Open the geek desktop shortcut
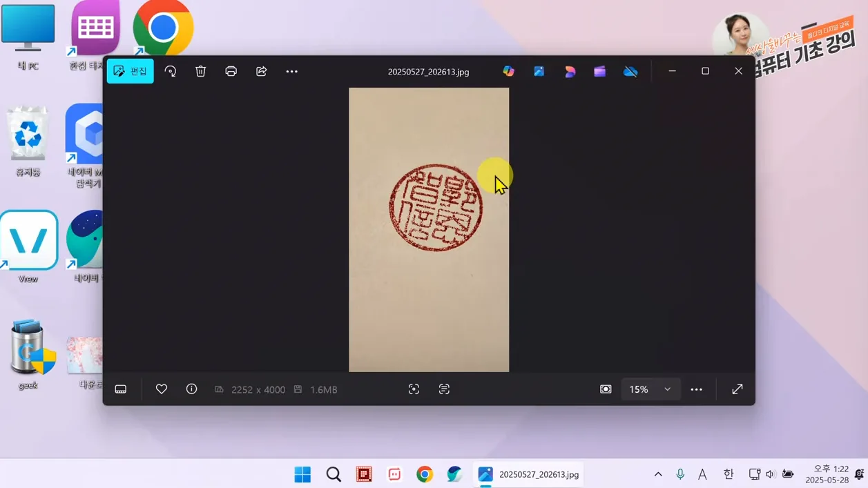Viewport: 868px width, 488px height. tap(28, 353)
